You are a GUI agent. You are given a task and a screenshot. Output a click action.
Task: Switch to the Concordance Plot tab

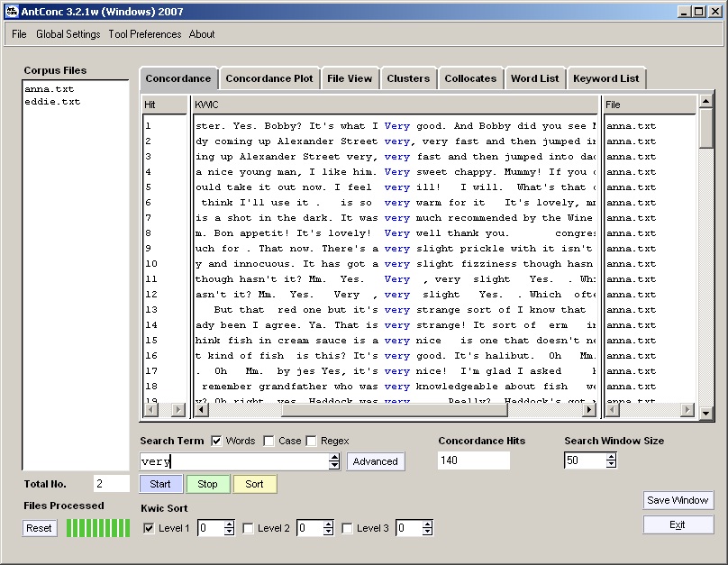click(269, 78)
